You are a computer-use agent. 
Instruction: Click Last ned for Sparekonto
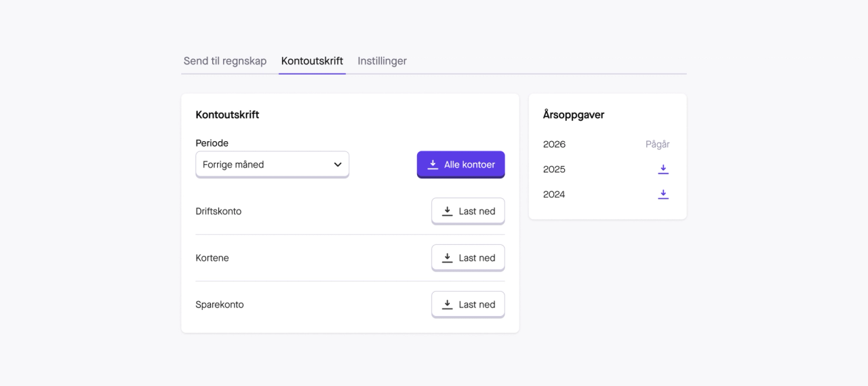pyautogui.click(x=468, y=305)
